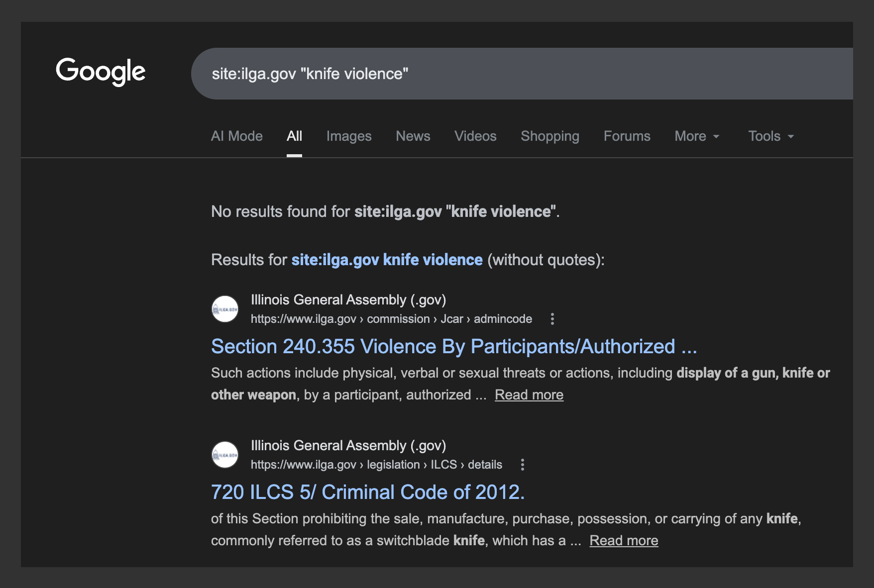Click the ilga.gov favicon of Criminal Code result
874x588 pixels.
point(225,455)
